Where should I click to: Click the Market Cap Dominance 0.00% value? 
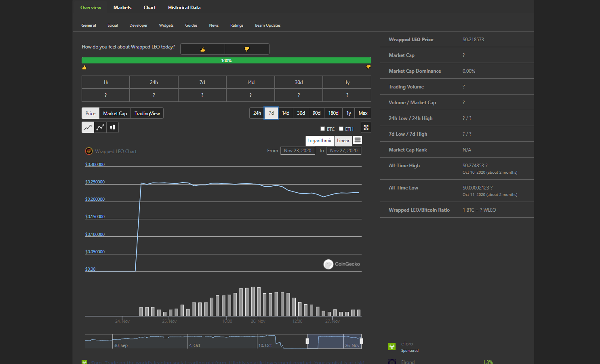click(469, 71)
